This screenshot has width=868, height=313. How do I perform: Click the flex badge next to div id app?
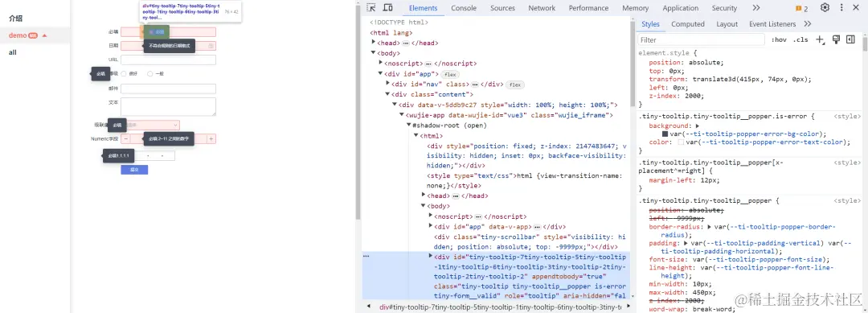pos(451,74)
